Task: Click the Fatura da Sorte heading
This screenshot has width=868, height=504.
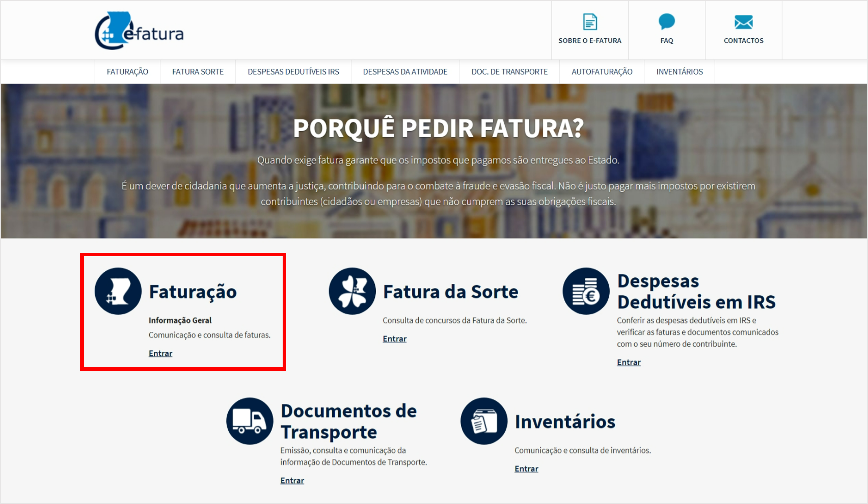Action: 451,292
